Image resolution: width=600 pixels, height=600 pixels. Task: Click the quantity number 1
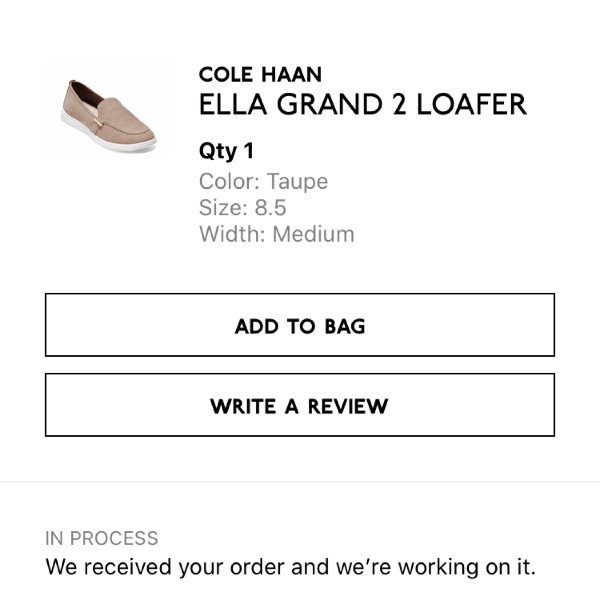[x=249, y=151]
